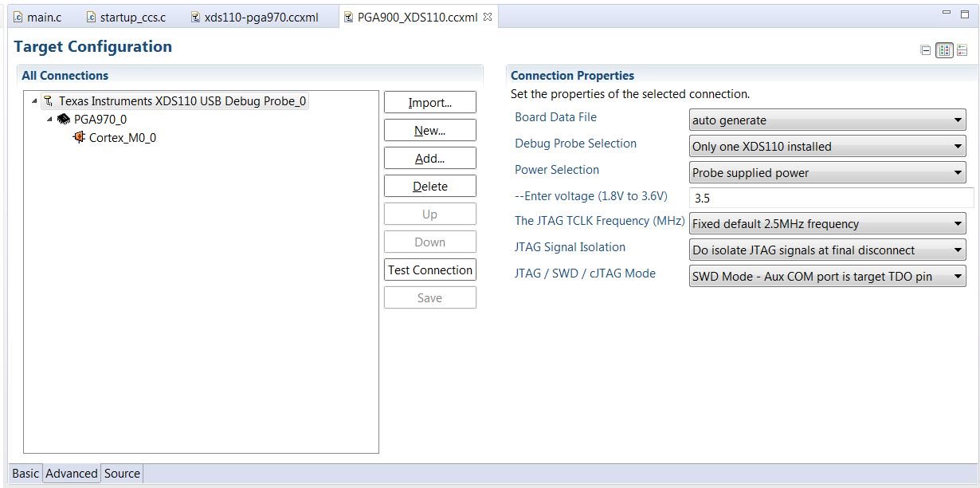Open the Board Data File dropdown
This screenshot has width=980, height=488.
pyautogui.click(x=958, y=120)
